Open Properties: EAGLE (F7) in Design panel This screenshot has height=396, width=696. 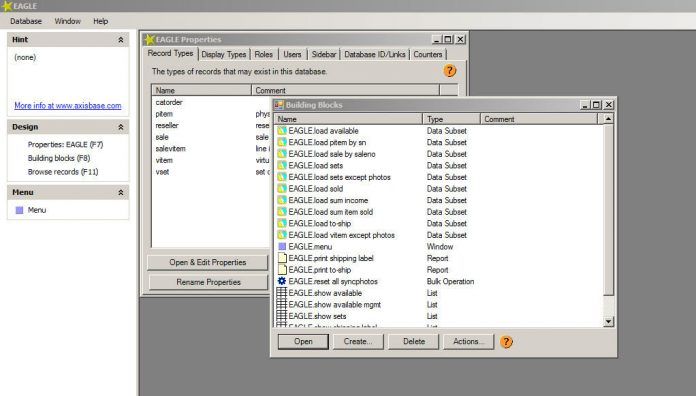(65, 144)
